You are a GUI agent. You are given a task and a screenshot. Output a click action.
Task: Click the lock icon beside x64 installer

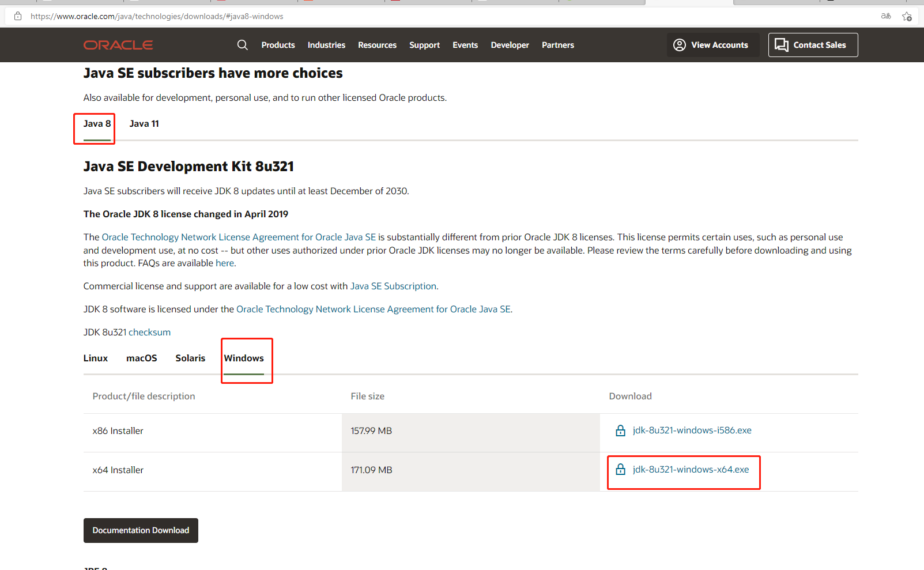[x=620, y=470]
